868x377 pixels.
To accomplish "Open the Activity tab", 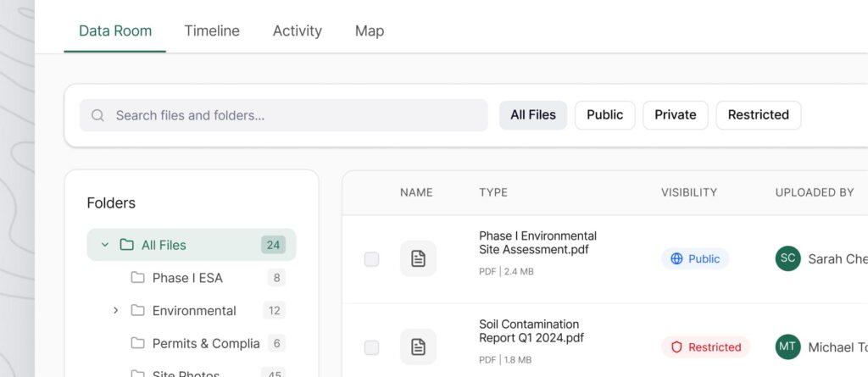I will coord(297,30).
